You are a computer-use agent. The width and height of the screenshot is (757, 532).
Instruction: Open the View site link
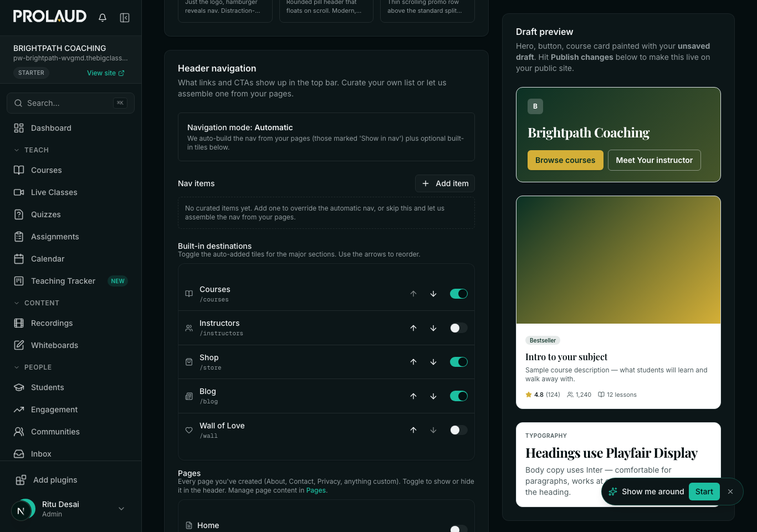click(106, 73)
